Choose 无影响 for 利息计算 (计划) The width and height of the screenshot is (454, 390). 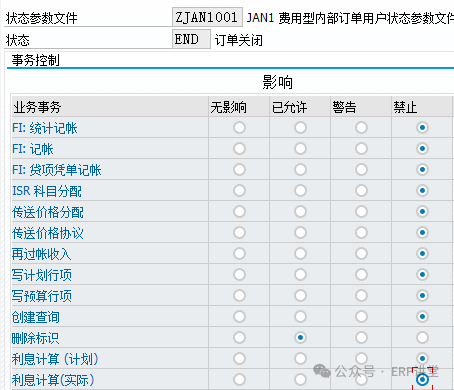point(239,359)
